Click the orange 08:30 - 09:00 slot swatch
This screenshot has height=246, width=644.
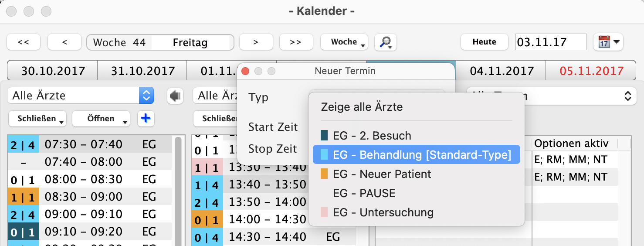(x=23, y=197)
